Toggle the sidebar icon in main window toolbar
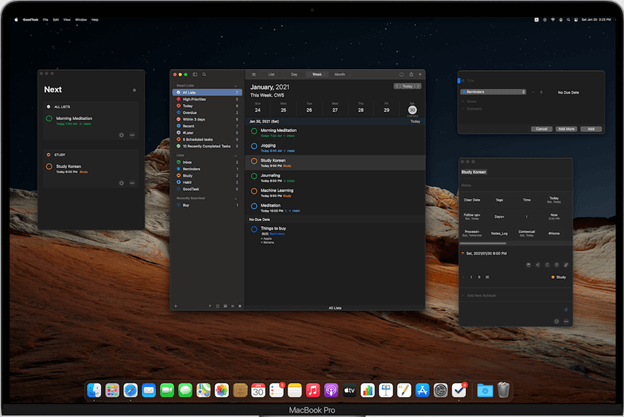The height and width of the screenshot is (417, 624). (195, 74)
